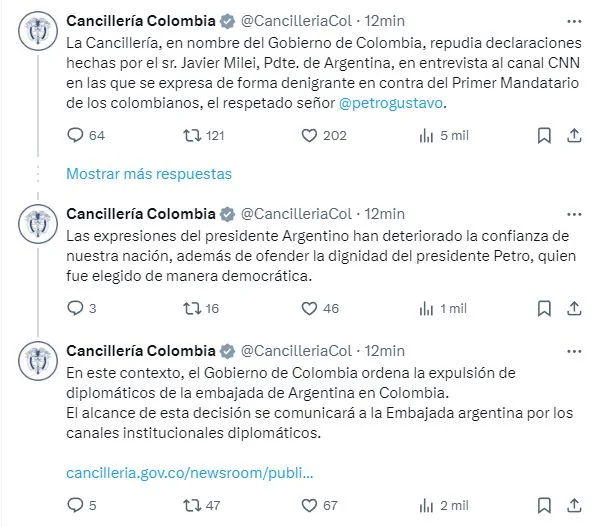The image size is (599, 527).
Task: Open the @petrogustavo mention link
Action: 391,103
